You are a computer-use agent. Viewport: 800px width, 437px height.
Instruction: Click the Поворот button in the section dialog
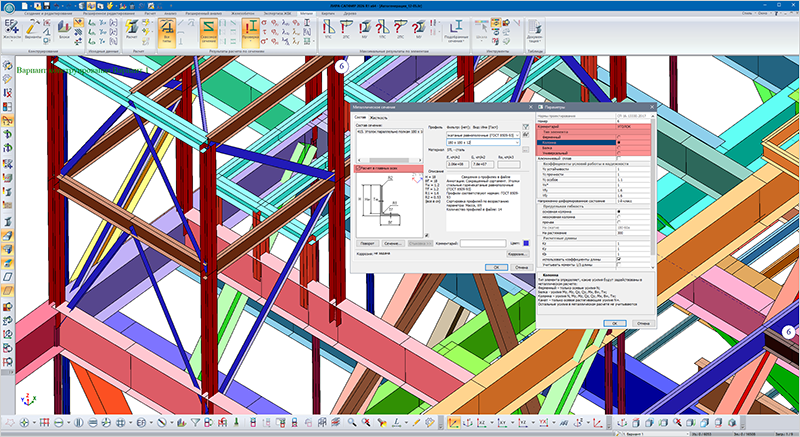point(367,244)
